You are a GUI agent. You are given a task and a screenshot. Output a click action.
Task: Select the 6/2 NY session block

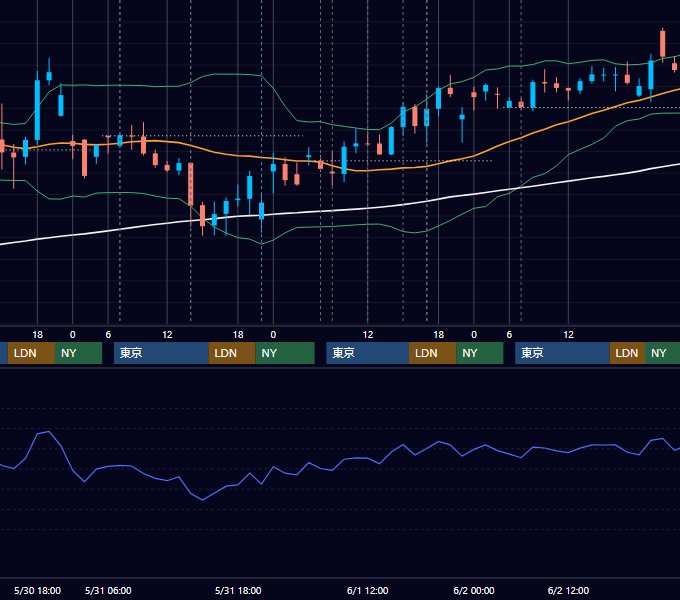[x=662, y=353]
